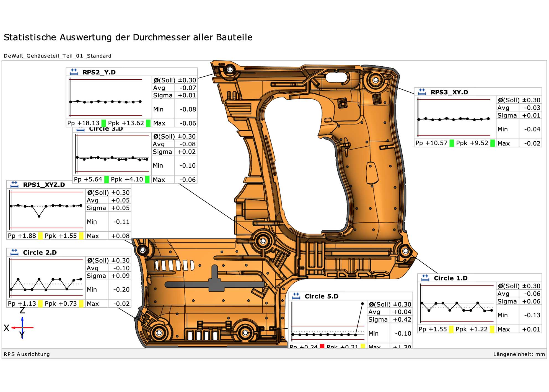Select the subtitle 'DeWalt_Gehäuseteil_Teil_01_Standard'
Screen dimensions: 549x392
pos(58,56)
